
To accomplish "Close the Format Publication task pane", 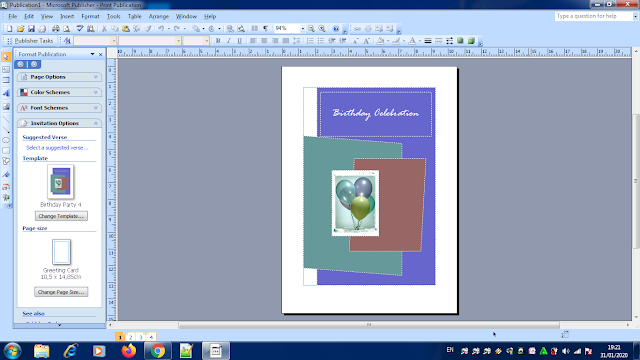I will click(101, 54).
